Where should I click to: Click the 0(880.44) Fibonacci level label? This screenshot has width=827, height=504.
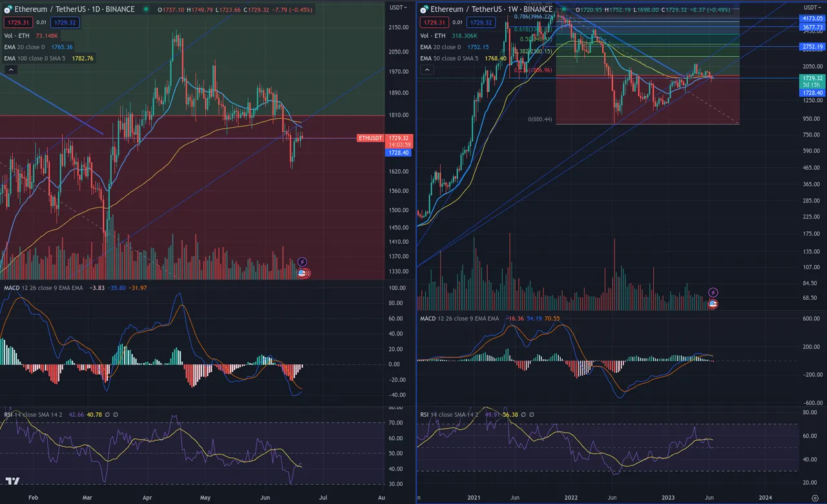pyautogui.click(x=540, y=120)
